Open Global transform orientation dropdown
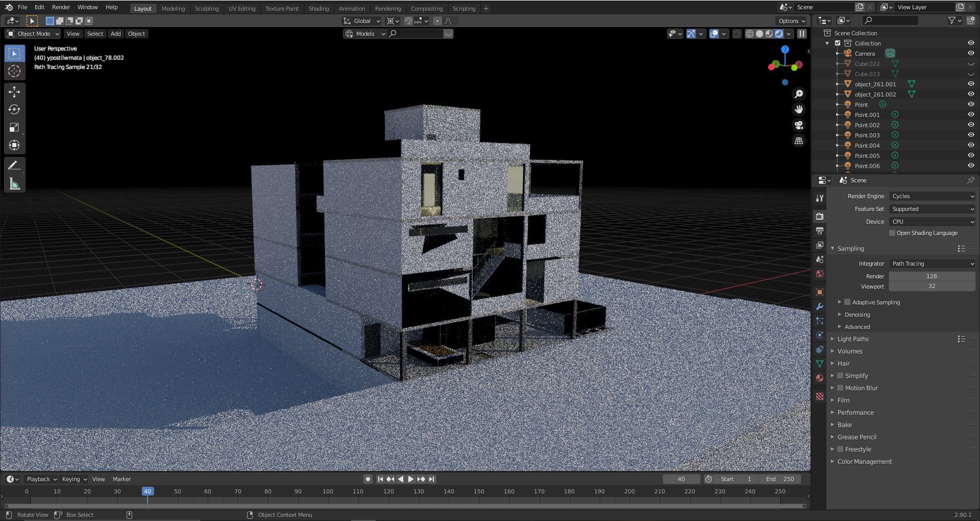The height and width of the screenshot is (521, 980). (x=362, y=21)
